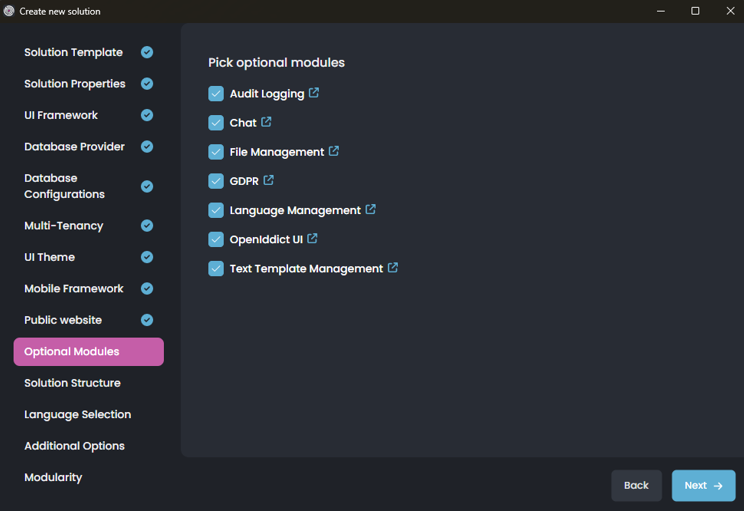This screenshot has height=511, width=744.
Task: Open File Management external link icon
Action: tap(334, 151)
